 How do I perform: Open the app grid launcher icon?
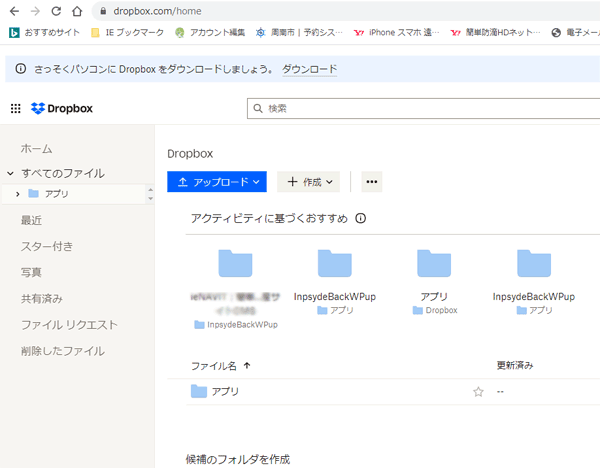tap(16, 109)
